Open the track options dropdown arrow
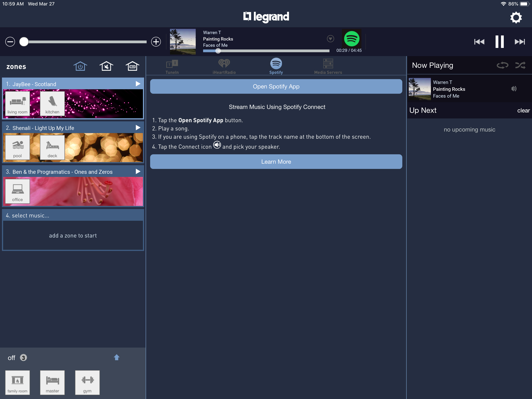The height and width of the screenshot is (399, 532). click(330, 39)
